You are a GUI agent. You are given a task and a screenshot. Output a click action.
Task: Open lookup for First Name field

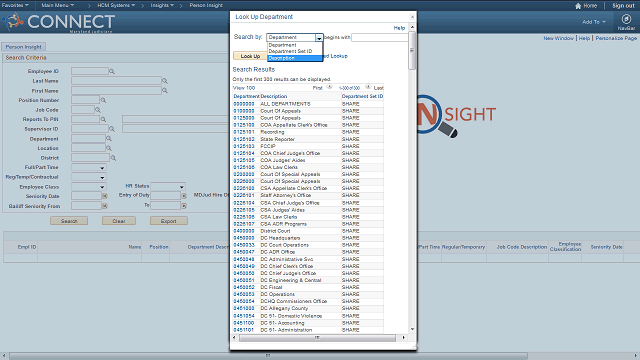(165, 91)
